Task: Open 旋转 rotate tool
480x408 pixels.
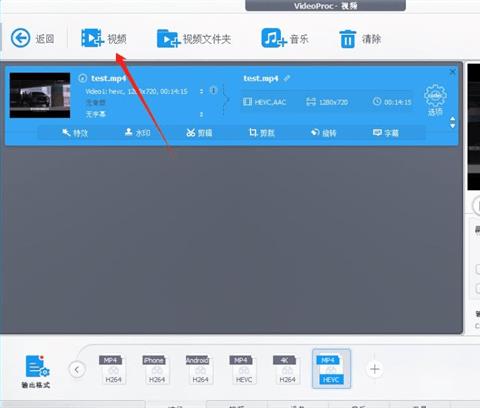Action: [x=323, y=133]
